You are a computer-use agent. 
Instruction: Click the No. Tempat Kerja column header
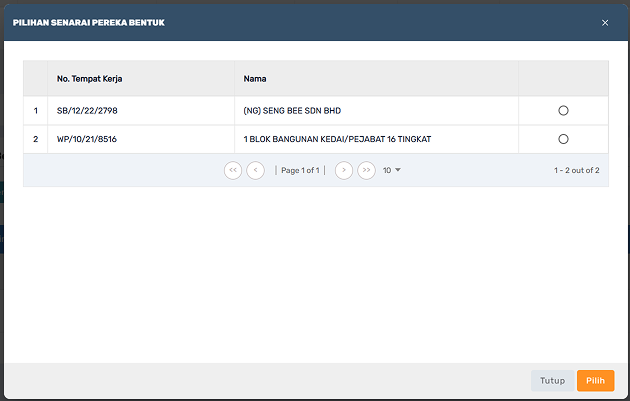90,79
